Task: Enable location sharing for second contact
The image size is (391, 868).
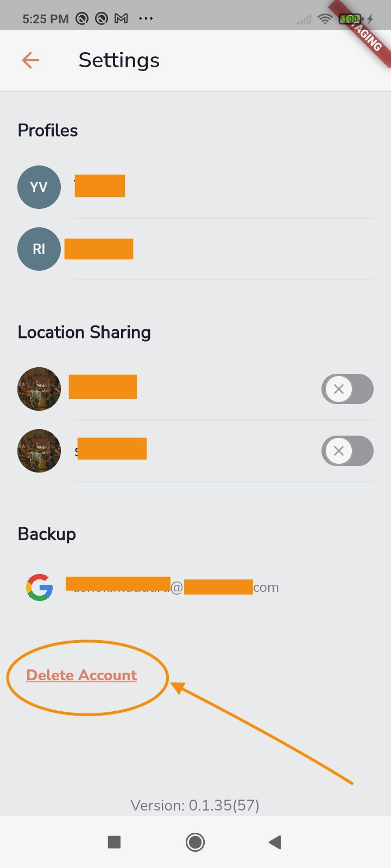Action: (x=348, y=451)
